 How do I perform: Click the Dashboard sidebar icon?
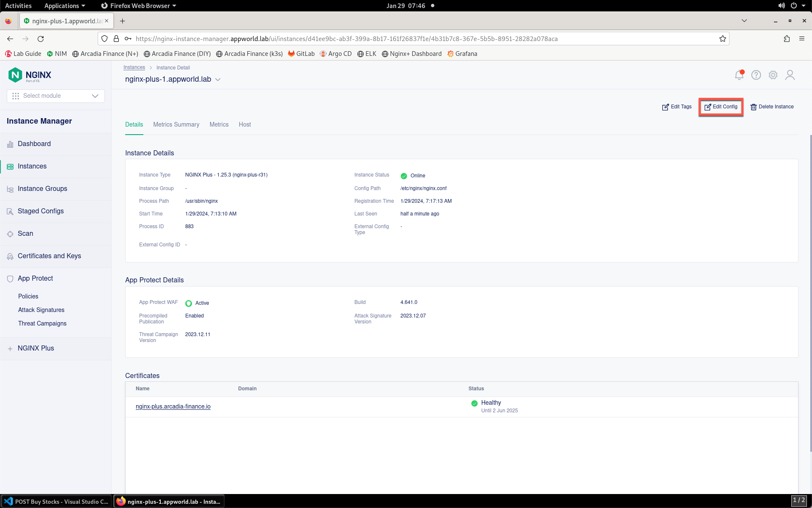pos(10,144)
